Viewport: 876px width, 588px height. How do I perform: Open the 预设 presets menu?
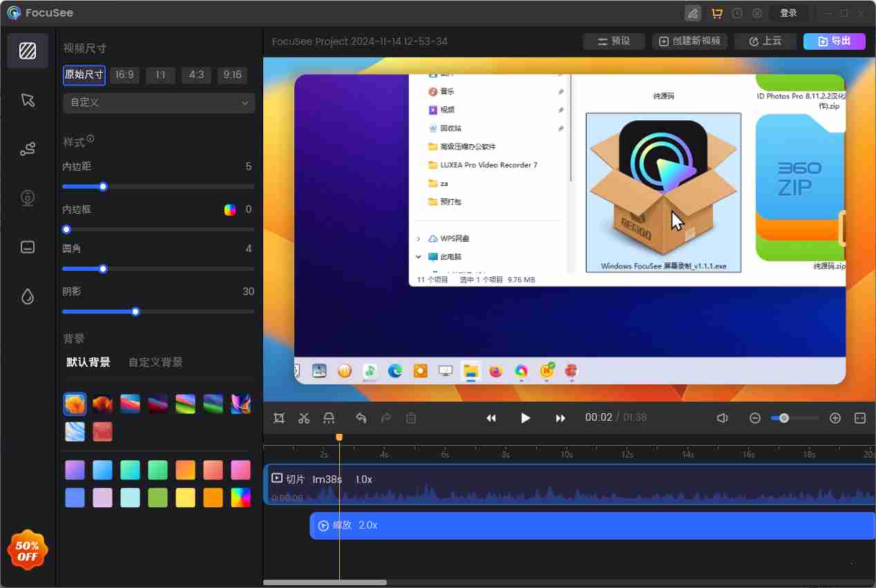click(613, 41)
